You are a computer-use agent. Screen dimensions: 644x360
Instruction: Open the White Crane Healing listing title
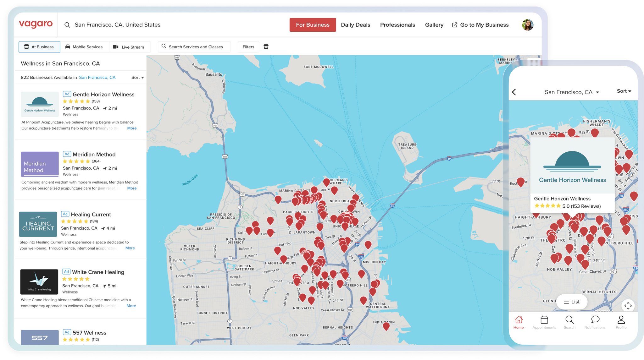point(98,272)
